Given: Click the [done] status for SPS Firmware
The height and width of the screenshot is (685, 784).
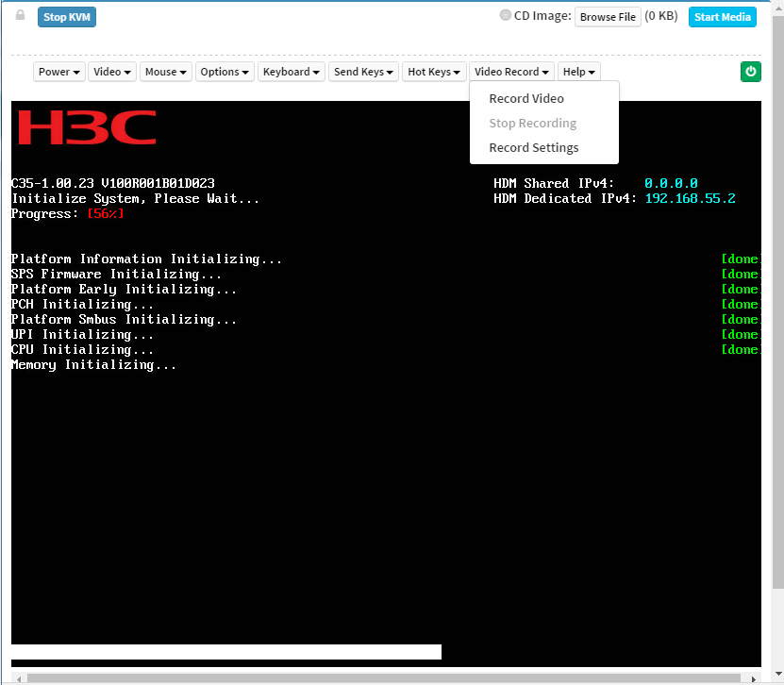Looking at the screenshot, I should tap(741, 274).
